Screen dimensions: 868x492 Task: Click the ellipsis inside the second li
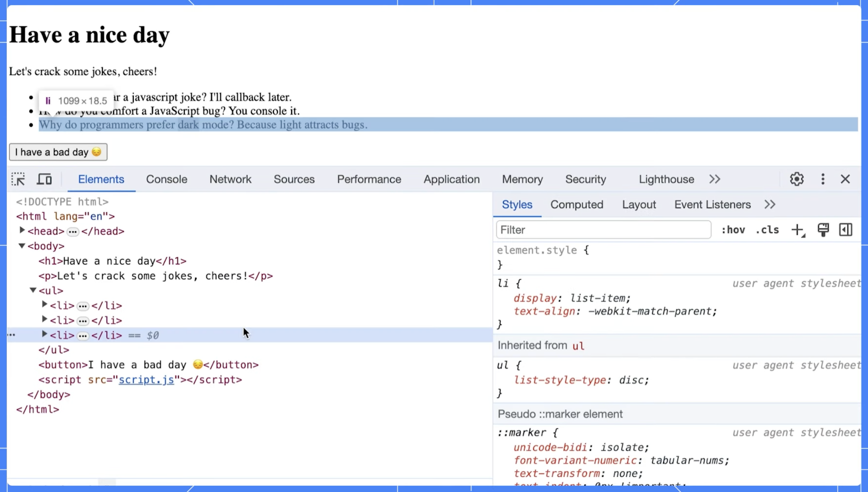point(83,321)
